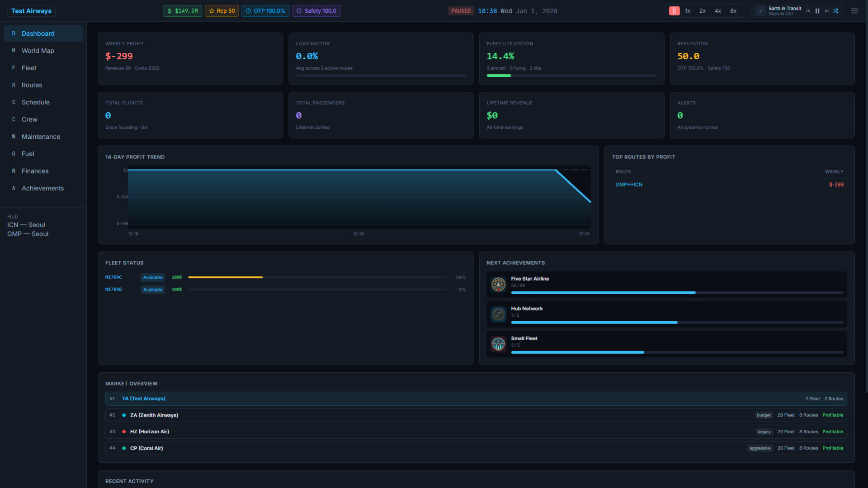Click the Five Star Airline achievement icon
This screenshot has width=868, height=488.
[498, 284]
